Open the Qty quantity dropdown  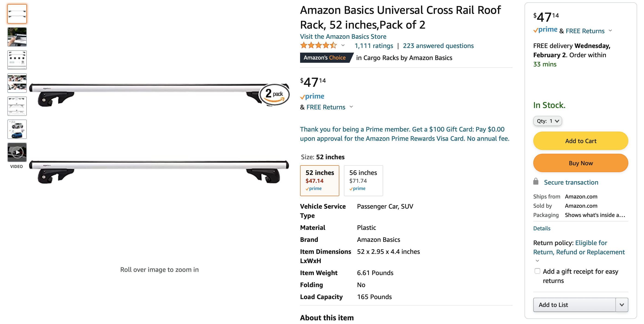[x=548, y=121]
